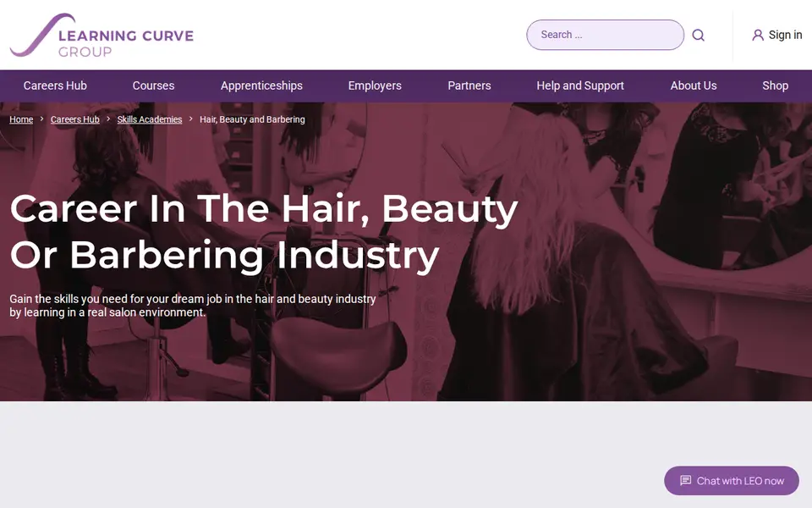Screen dimensions: 812x508
Task: Open the Careers Hub menu
Action: 55,86
